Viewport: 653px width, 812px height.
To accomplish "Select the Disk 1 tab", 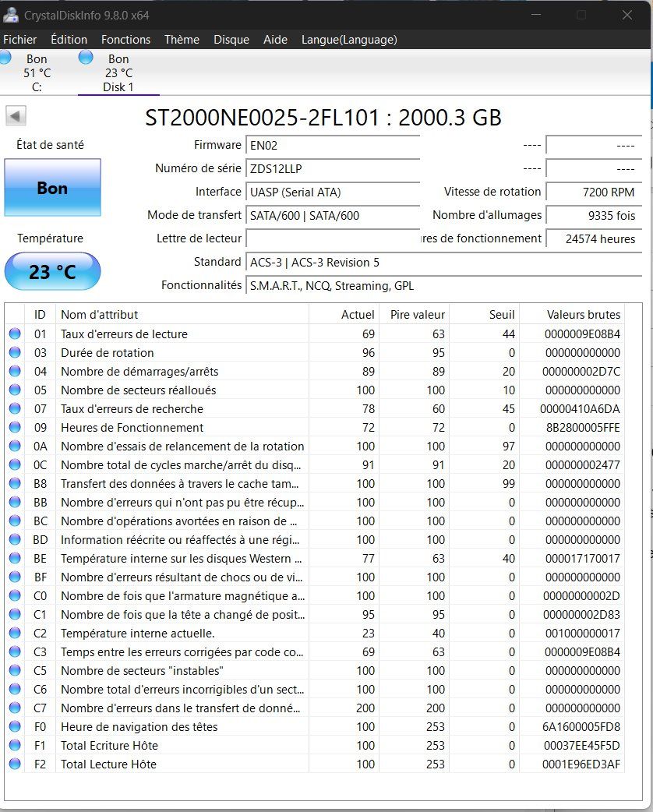I will click(118, 72).
